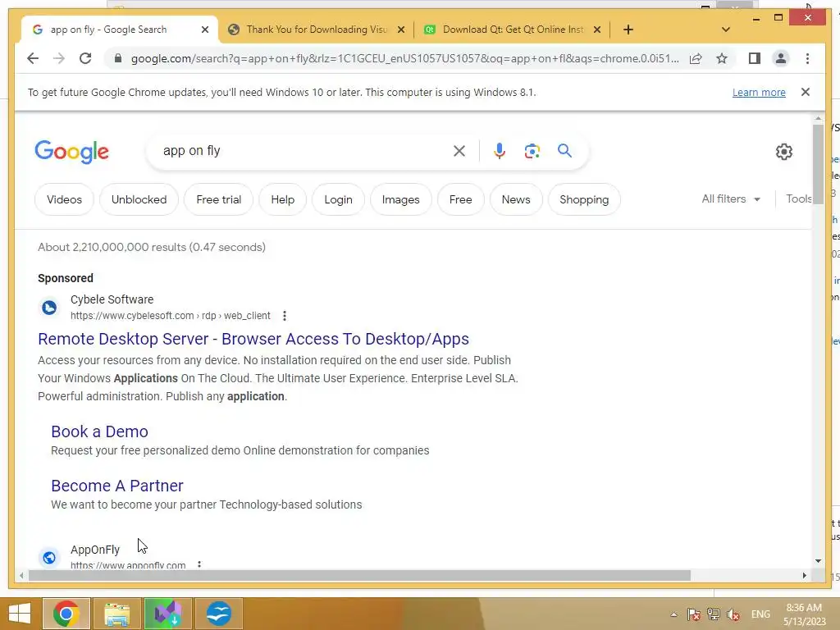Share this page using address bar icon
The height and width of the screenshot is (630, 840).
696,58
